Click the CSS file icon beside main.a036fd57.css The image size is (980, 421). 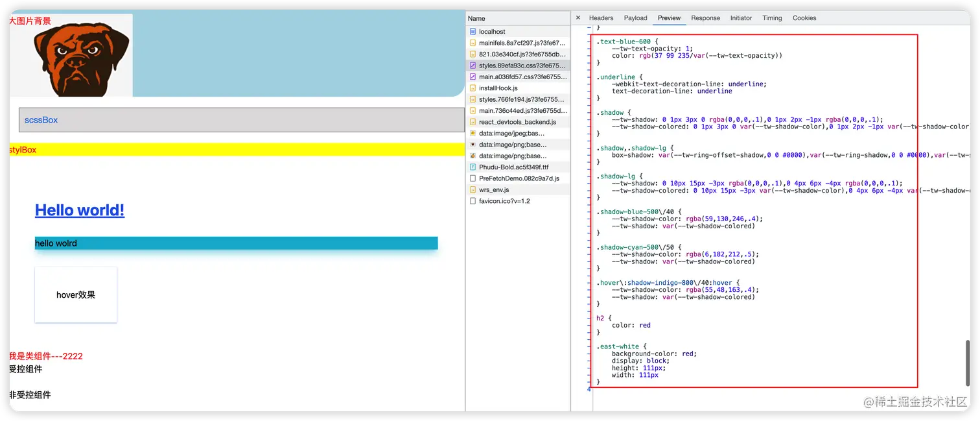(x=472, y=77)
